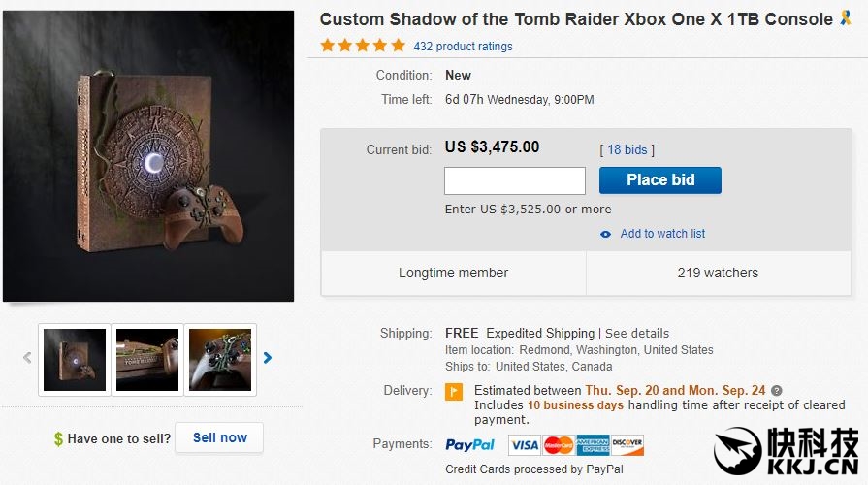Click the eye icon for watch list

[606, 234]
